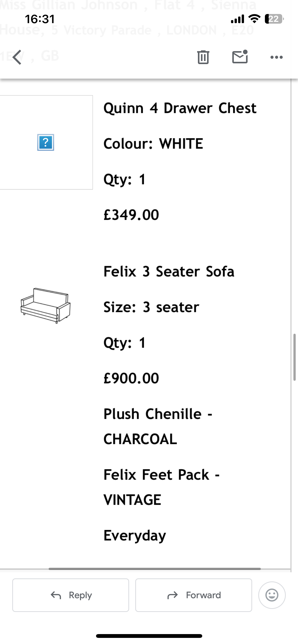The height and width of the screenshot is (644, 298).
Task: Click the horizontal scrollbar at email bottom
Action: pyautogui.click(x=155, y=569)
